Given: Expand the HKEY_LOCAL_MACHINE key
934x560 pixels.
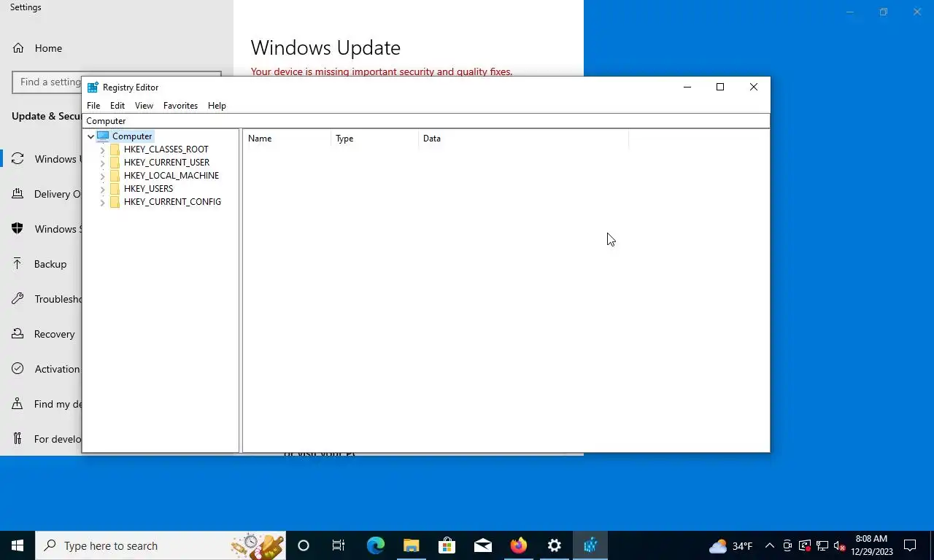Looking at the screenshot, I should (x=103, y=176).
